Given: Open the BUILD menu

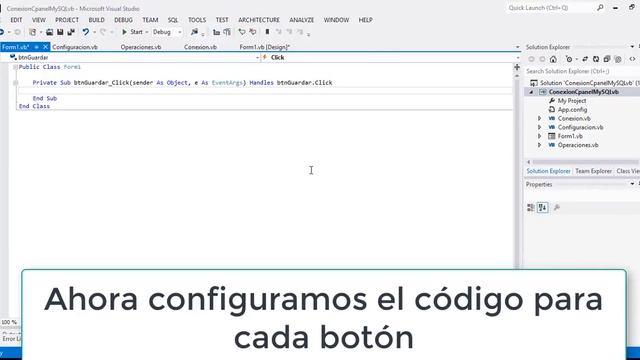Looking at the screenshot, I should (97, 20).
